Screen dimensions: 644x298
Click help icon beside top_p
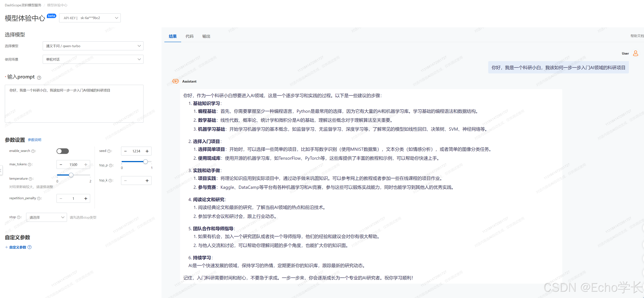click(110, 165)
